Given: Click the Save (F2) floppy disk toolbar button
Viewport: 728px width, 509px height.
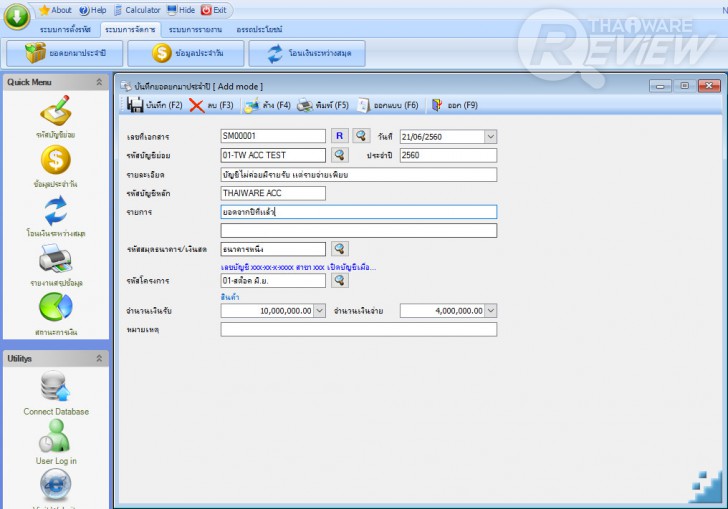Looking at the screenshot, I should point(155,105).
